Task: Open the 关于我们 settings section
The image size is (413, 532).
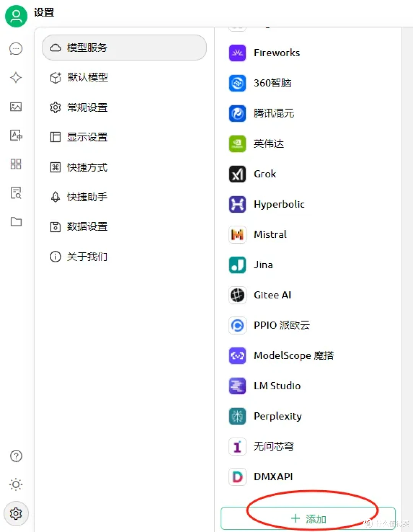Action: pos(124,256)
